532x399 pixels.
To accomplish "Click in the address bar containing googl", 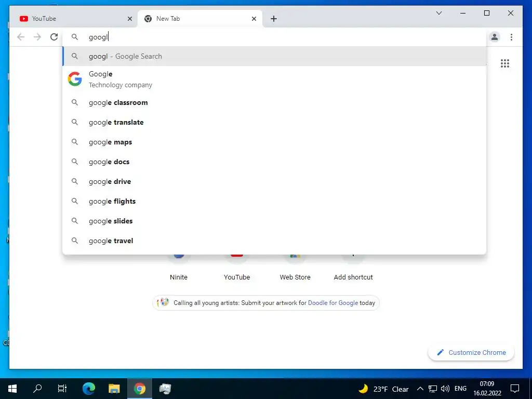I will [274, 37].
